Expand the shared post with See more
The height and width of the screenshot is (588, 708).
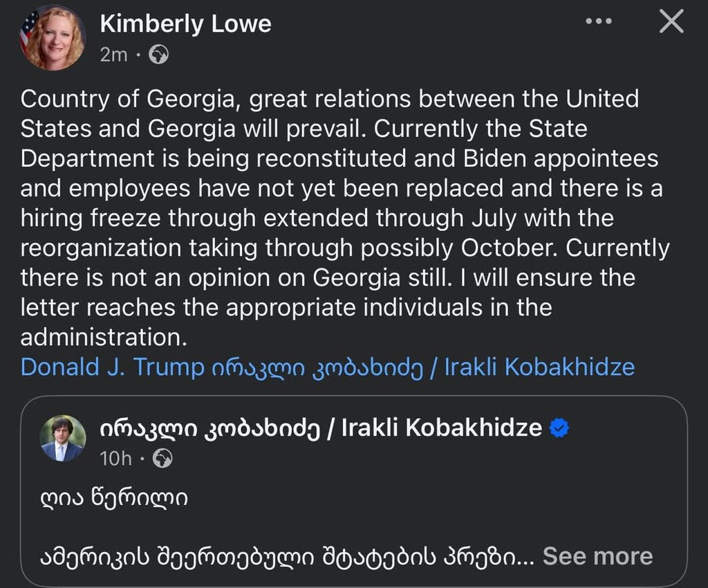point(597,556)
